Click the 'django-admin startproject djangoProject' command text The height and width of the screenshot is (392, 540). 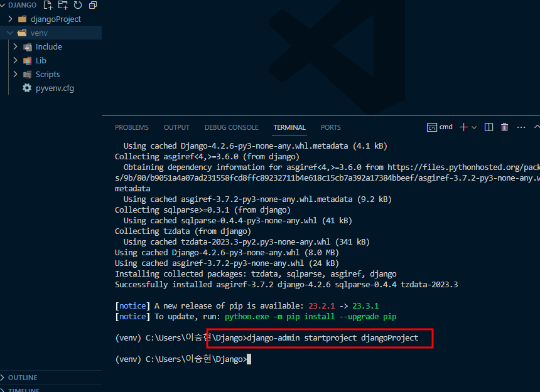pyautogui.click(x=333, y=337)
